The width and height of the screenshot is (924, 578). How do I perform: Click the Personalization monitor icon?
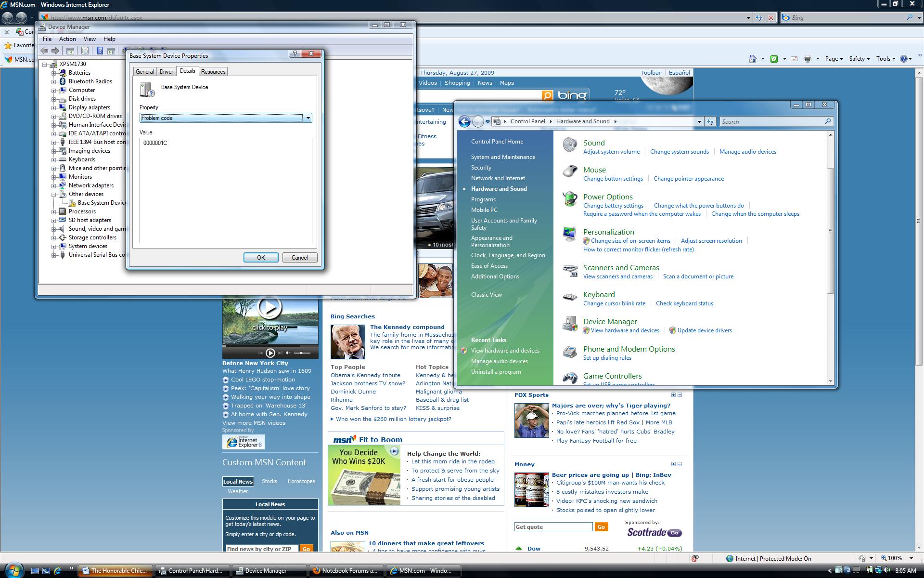[570, 234]
